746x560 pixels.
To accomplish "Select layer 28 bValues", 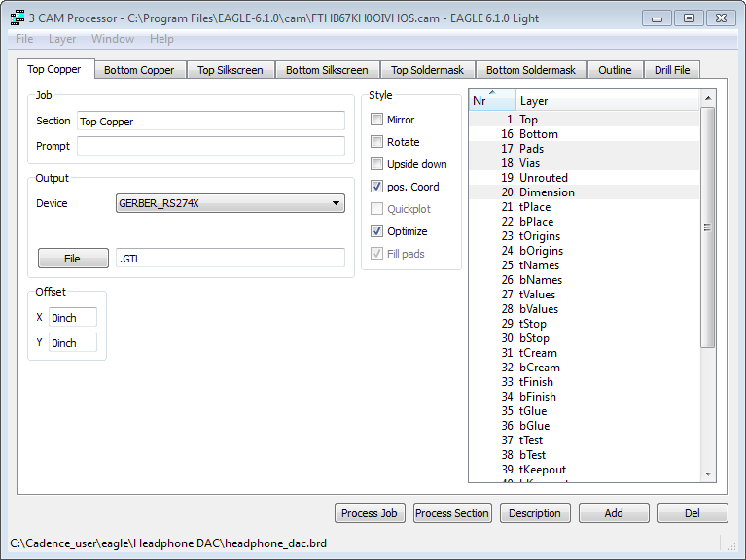I will coord(585,309).
